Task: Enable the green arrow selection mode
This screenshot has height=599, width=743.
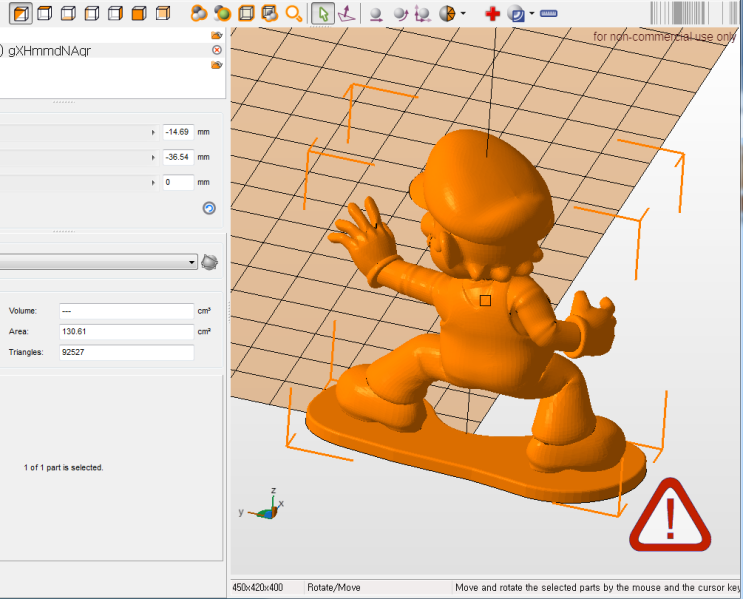Action: 323,13
